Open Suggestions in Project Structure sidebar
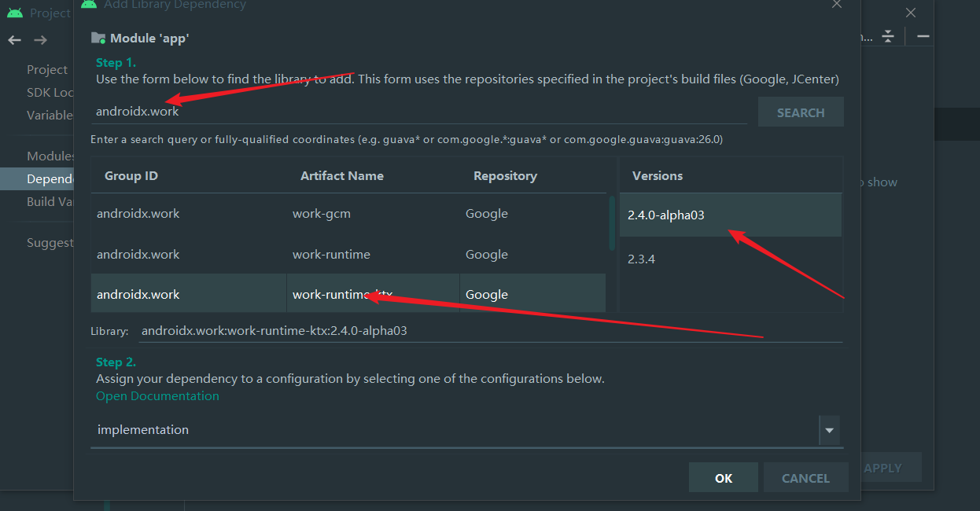The width and height of the screenshot is (980, 511). [x=50, y=242]
